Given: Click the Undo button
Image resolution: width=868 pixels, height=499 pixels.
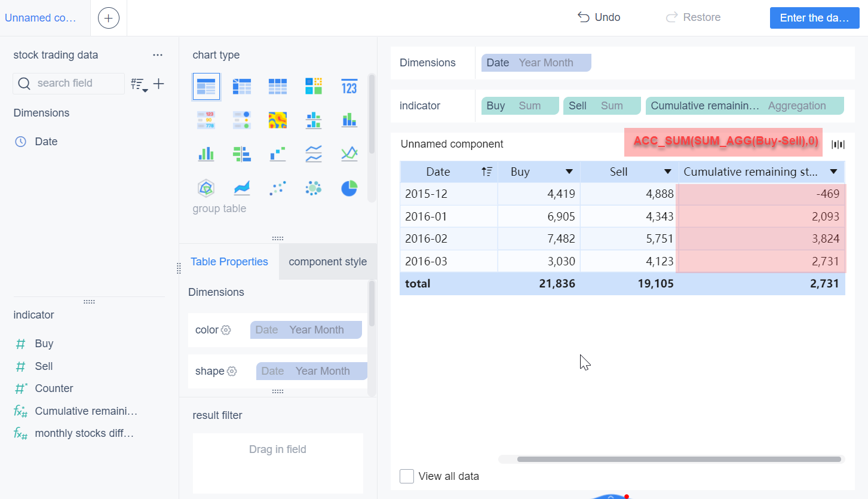Looking at the screenshot, I should point(599,17).
